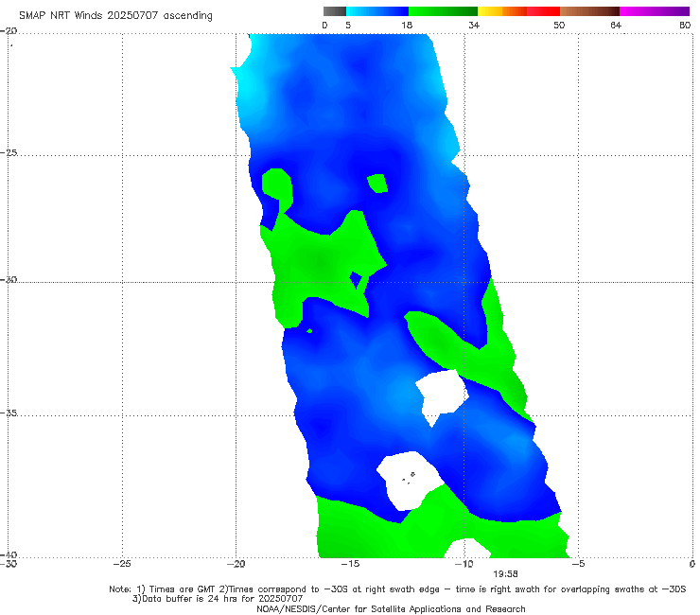Click the NOAA/NESDIS credit line
The height and width of the screenshot is (615, 700).
[391, 609]
